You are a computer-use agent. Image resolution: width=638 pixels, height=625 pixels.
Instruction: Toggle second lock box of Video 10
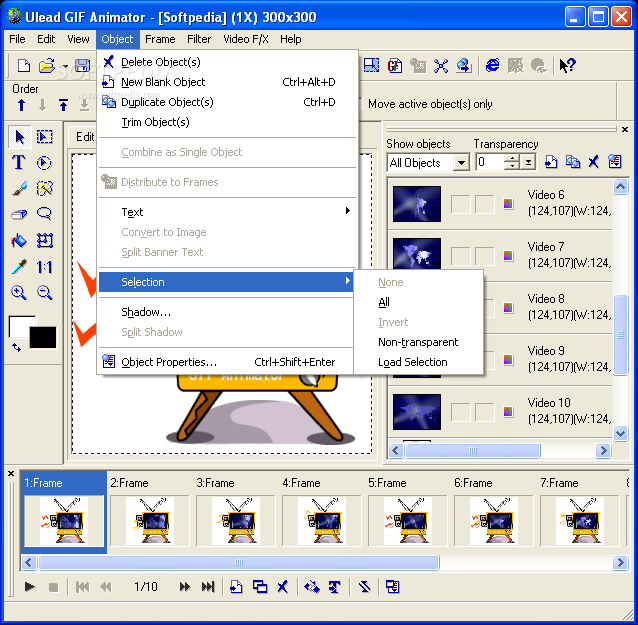tap(485, 412)
